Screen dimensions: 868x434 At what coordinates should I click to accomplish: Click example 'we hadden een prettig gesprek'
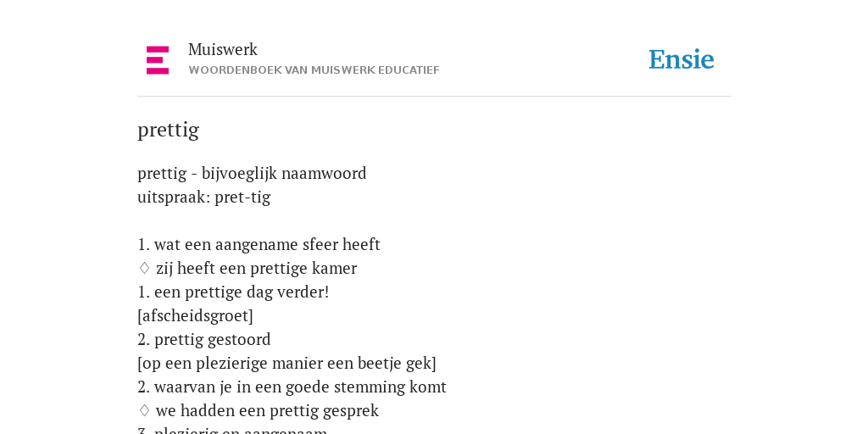click(267, 411)
